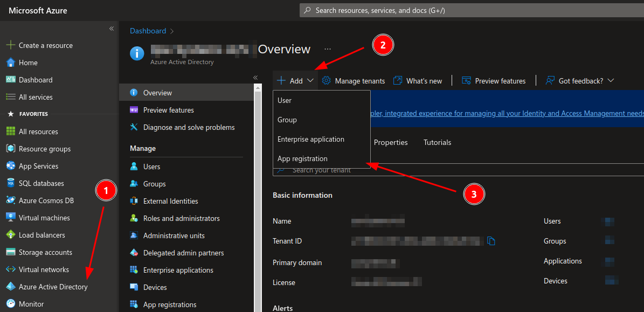Click the resource menu vertical scrollbar

point(258,197)
